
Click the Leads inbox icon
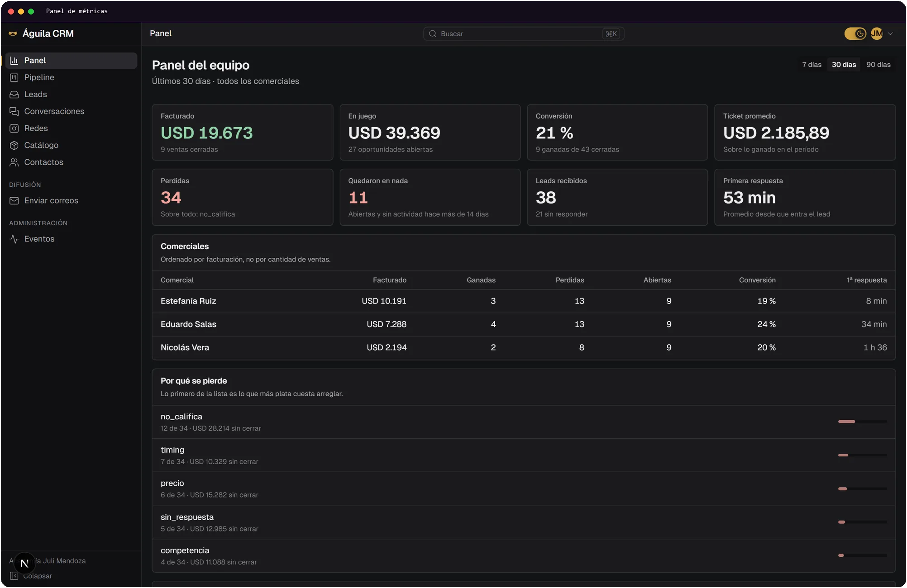click(x=14, y=95)
